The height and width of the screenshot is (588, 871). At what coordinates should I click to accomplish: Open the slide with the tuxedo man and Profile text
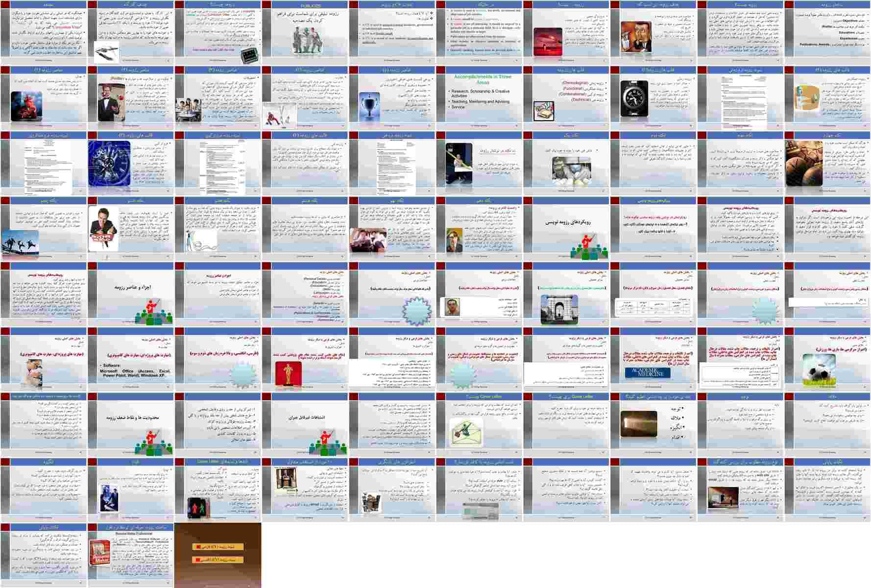pyautogui.click(x=130, y=98)
